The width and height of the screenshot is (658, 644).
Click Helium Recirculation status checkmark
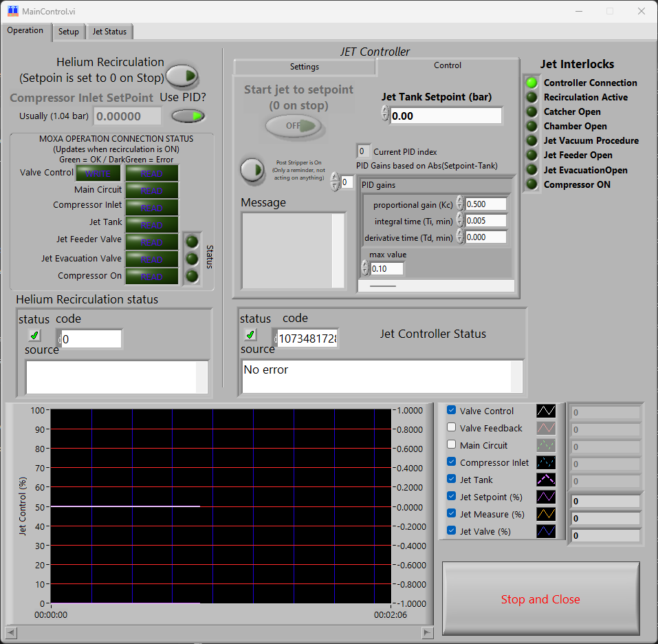click(x=34, y=335)
